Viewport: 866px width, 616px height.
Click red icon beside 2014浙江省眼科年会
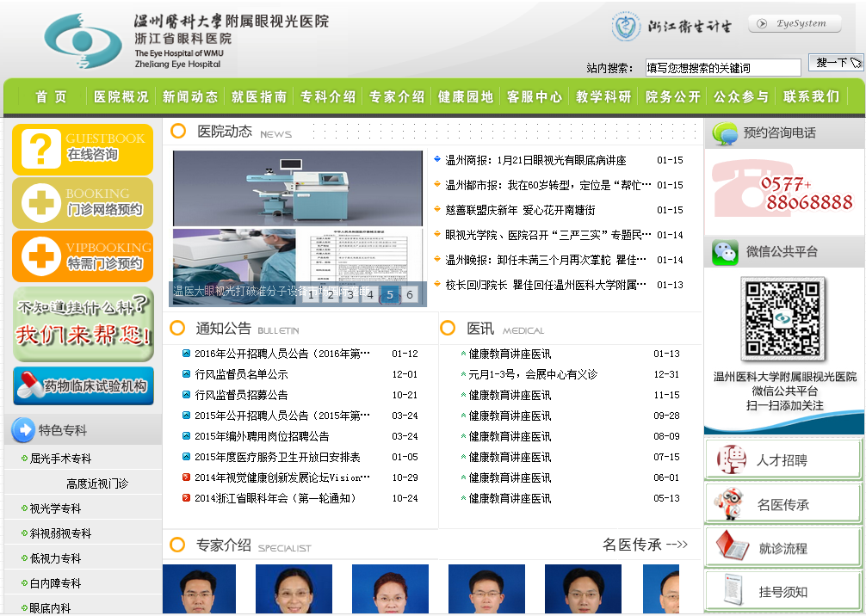click(x=186, y=498)
